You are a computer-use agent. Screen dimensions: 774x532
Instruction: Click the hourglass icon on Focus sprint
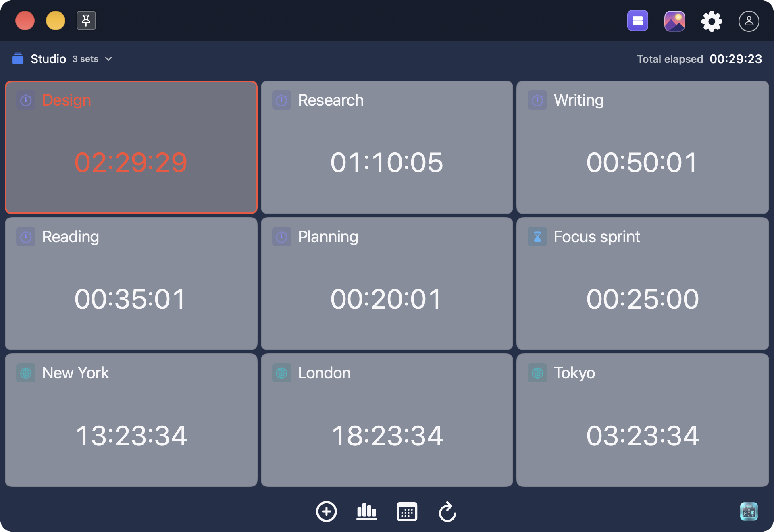[537, 237]
